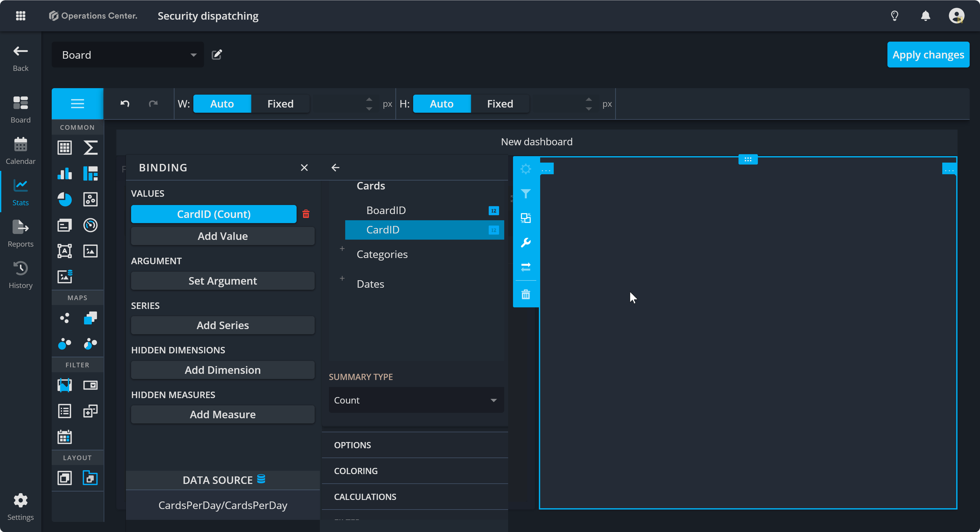Add an Image item
The height and width of the screenshot is (532, 980).
pos(90,251)
